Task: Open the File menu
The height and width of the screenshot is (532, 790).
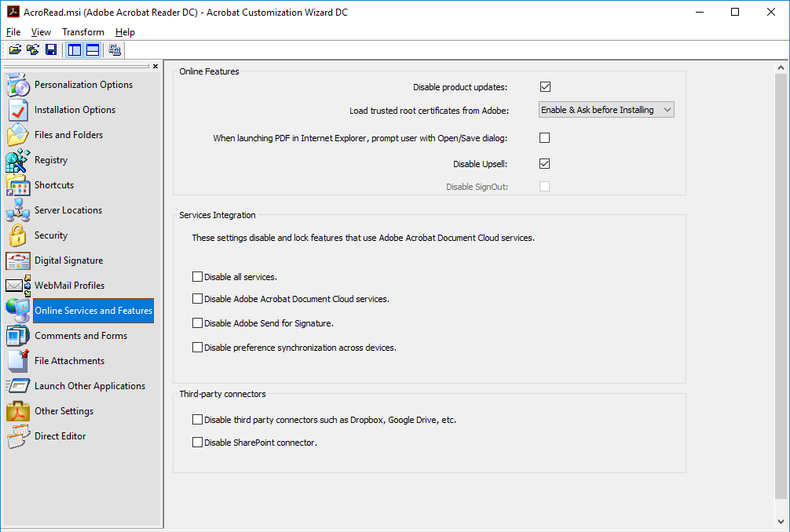Action: (x=13, y=32)
